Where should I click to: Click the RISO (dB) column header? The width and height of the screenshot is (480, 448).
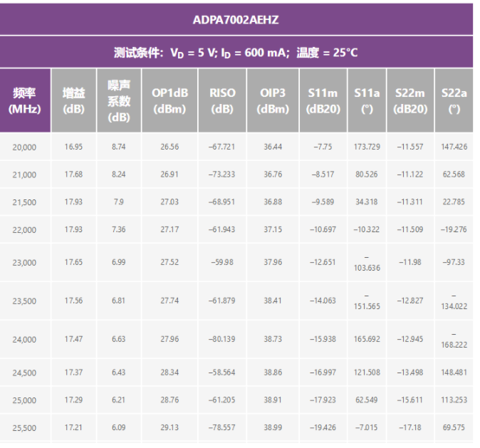[222, 100]
